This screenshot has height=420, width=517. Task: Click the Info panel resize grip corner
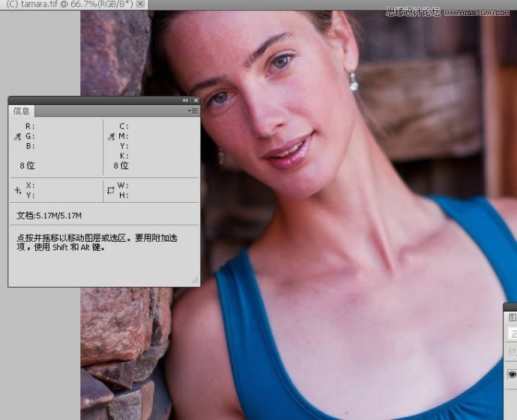[x=195, y=281]
